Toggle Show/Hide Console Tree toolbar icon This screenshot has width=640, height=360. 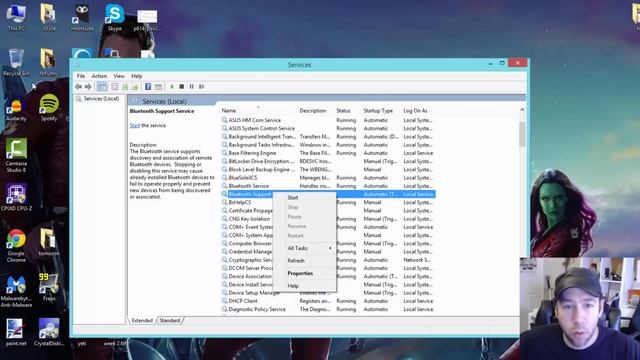pyautogui.click(x=102, y=87)
